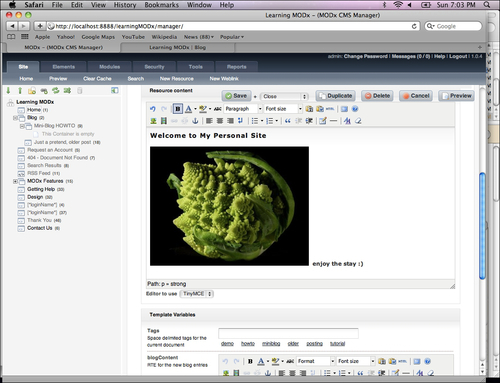Click the Paste as plain text icon in the content editor
The image size is (500, 383).
coord(309,109)
